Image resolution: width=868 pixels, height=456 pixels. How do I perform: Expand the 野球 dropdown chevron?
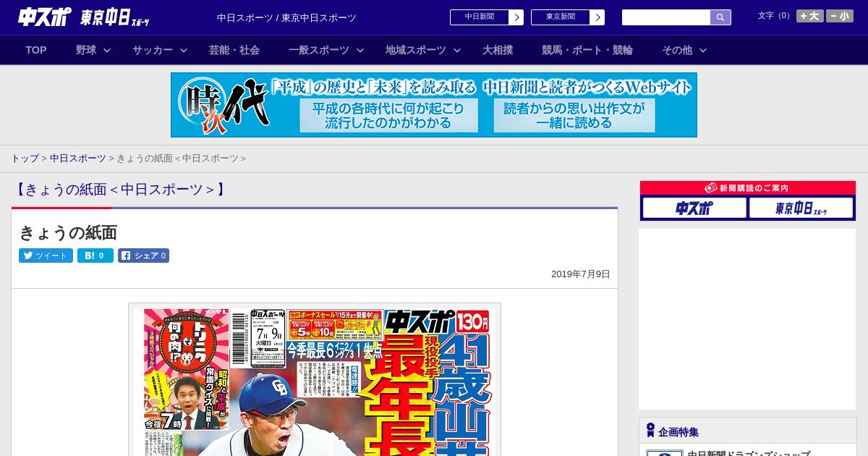click(107, 50)
